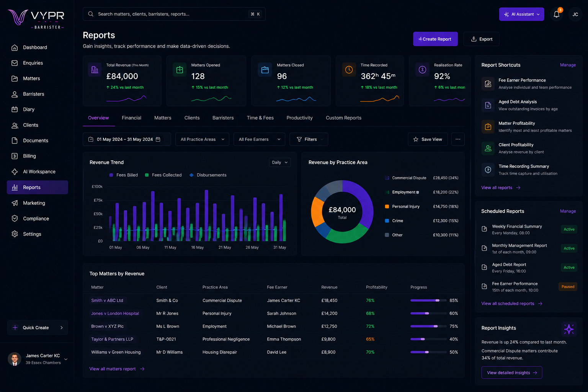The height and width of the screenshot is (392, 588).
Task: Click the AI Workspace sparkle icon
Action: [15, 171]
